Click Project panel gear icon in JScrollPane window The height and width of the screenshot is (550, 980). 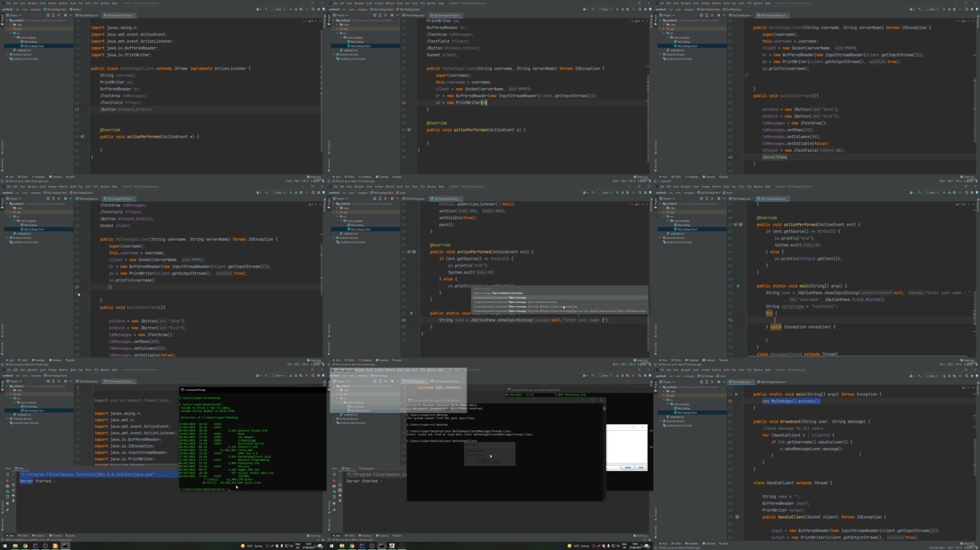point(719,15)
